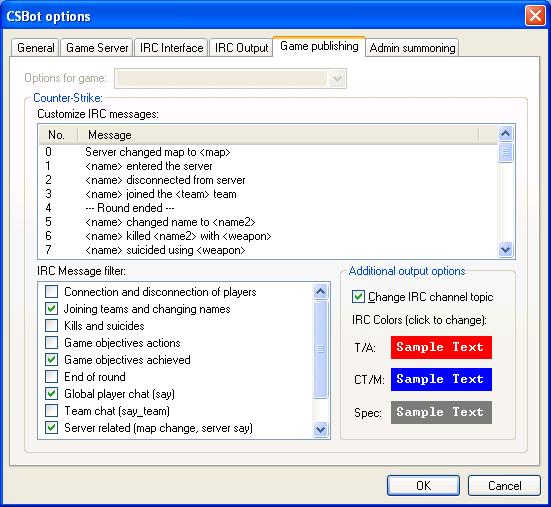Viewport: 551px width, 507px height.
Task: Toggle Change IRC channel topic option
Action: pyautogui.click(x=358, y=297)
